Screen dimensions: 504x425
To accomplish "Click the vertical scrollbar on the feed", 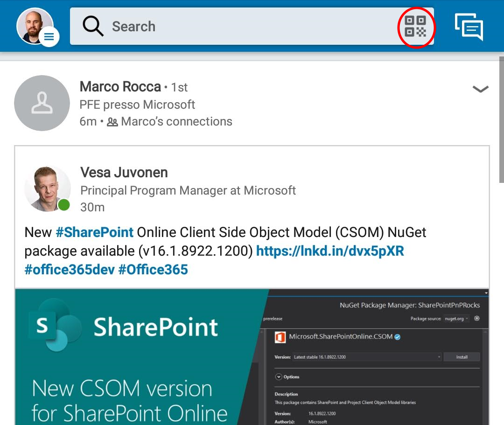I will pyautogui.click(x=501, y=121).
